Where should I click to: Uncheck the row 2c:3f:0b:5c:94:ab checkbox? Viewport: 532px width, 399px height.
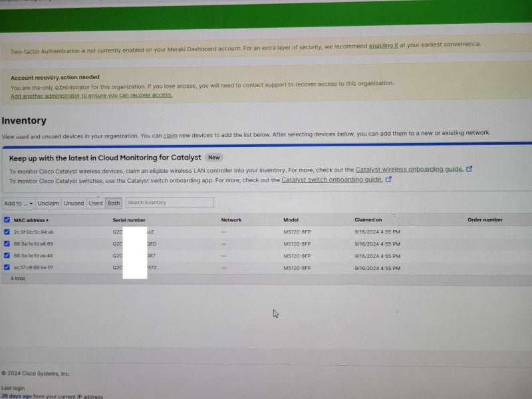[x=7, y=231]
